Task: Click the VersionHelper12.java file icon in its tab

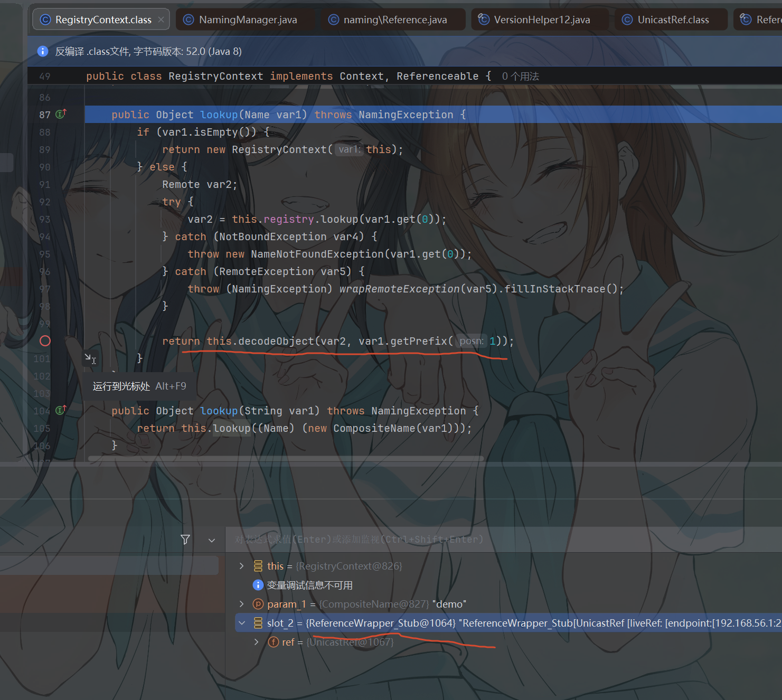Action: 484,20
